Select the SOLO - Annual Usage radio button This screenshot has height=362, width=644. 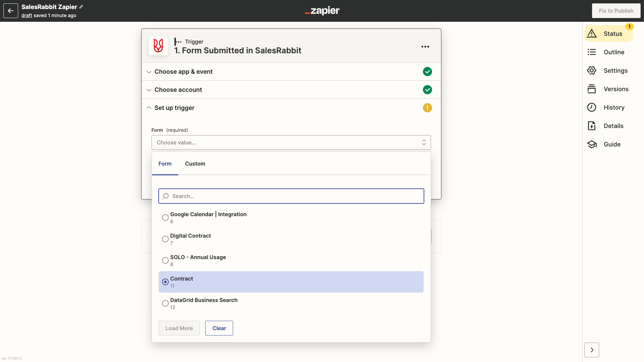click(x=165, y=260)
